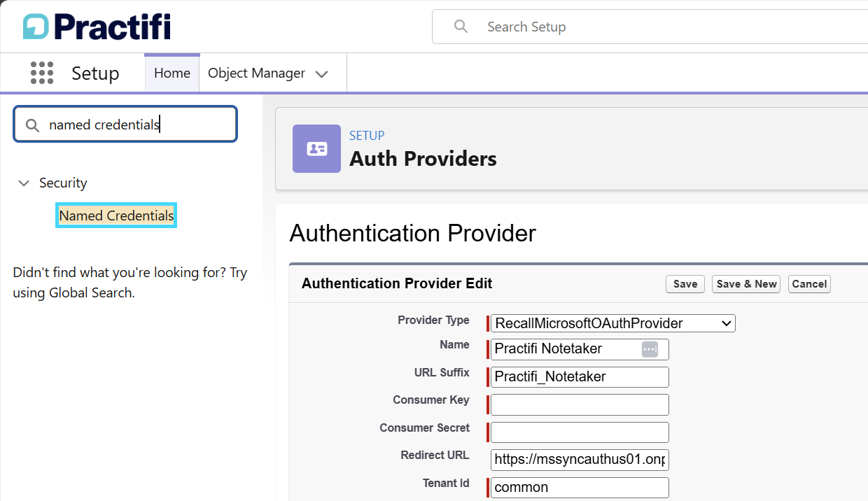
Task: Click the Practifi logo
Action: (x=97, y=27)
